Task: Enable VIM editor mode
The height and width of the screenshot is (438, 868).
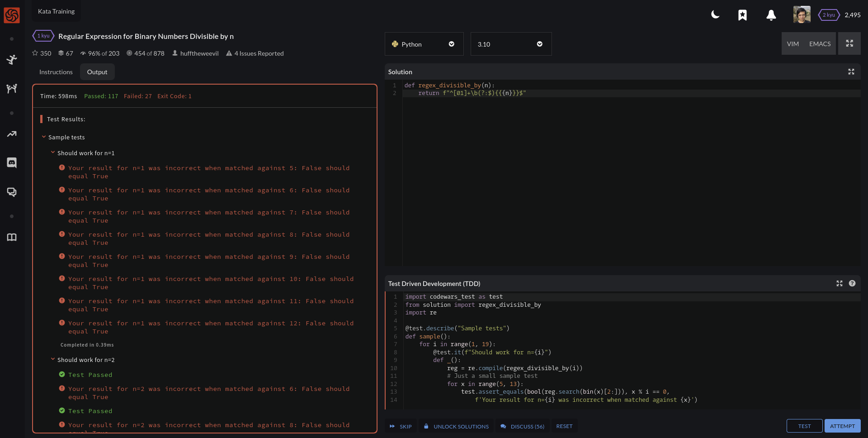Action: pyautogui.click(x=793, y=44)
